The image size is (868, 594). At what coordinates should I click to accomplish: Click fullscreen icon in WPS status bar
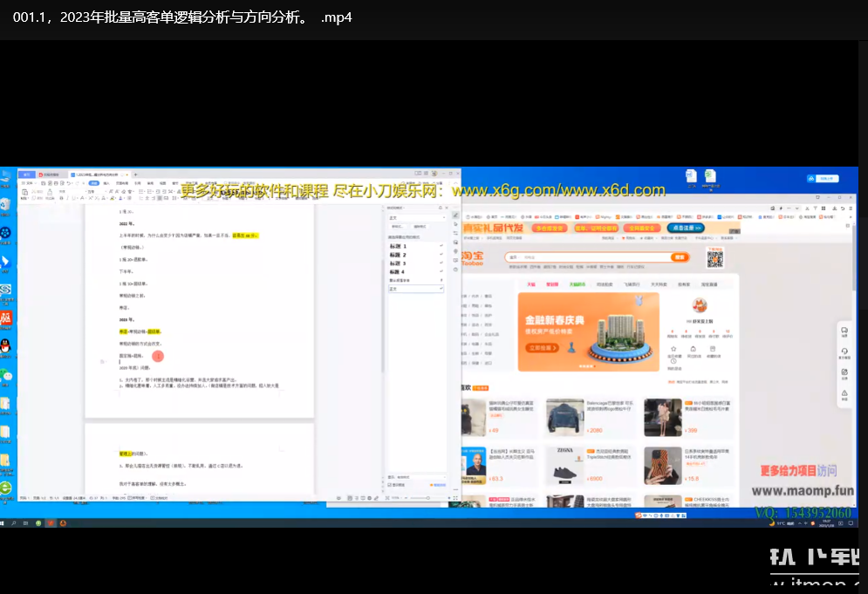[x=455, y=498]
